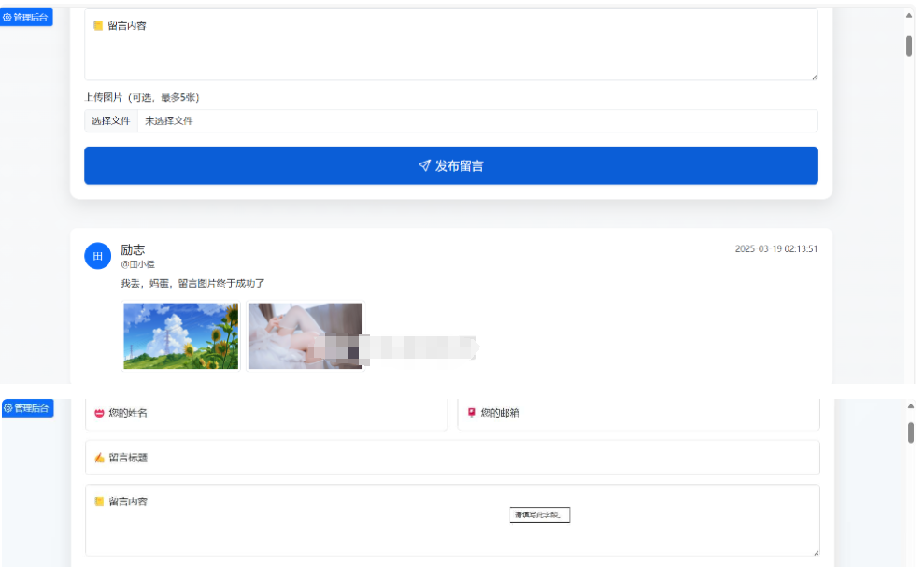Click the icon beside 您的姓名
This screenshot has width=924, height=567.
coord(99,413)
